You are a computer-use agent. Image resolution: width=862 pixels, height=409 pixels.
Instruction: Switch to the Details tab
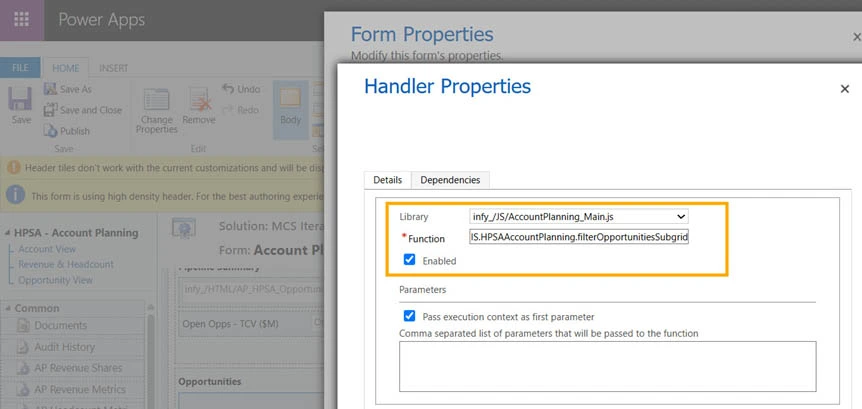pyautogui.click(x=388, y=180)
